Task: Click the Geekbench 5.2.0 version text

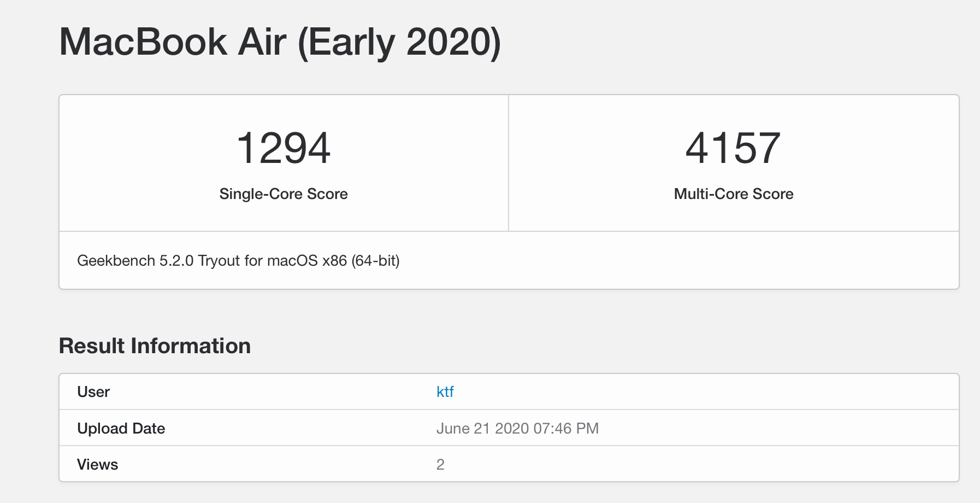Action: (135, 261)
